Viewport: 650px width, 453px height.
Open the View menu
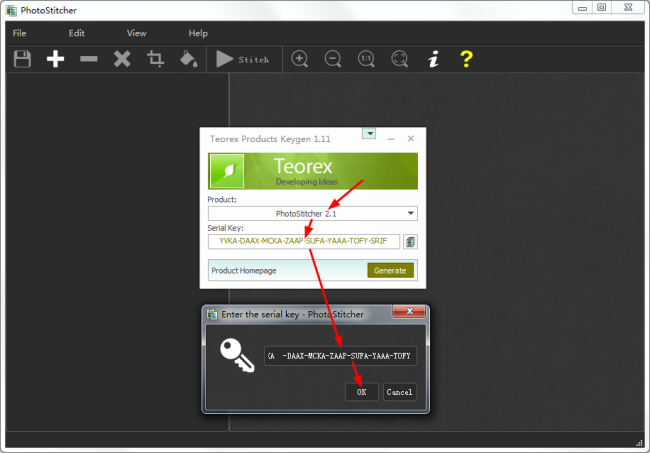(136, 33)
